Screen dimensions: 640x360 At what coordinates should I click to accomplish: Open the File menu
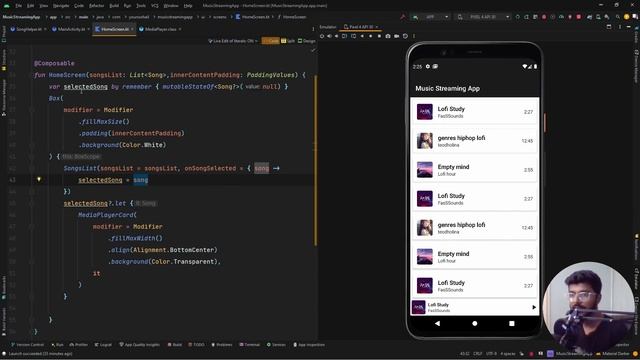19,6
